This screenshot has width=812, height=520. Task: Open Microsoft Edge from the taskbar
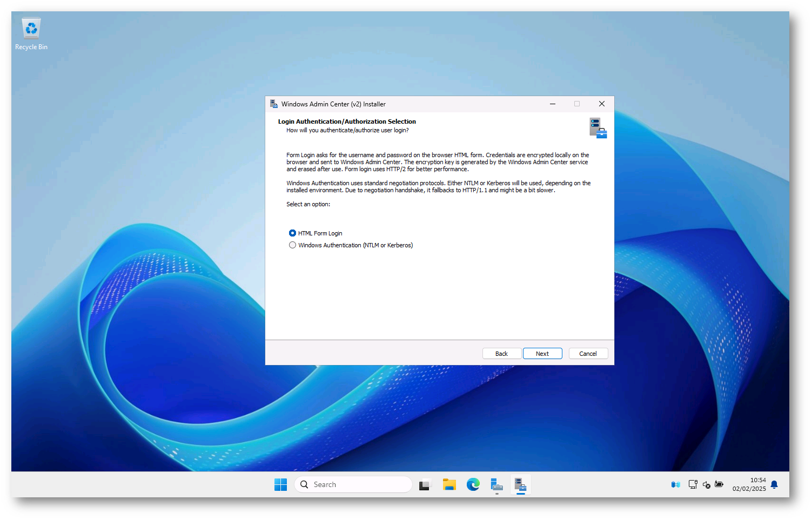coord(473,485)
